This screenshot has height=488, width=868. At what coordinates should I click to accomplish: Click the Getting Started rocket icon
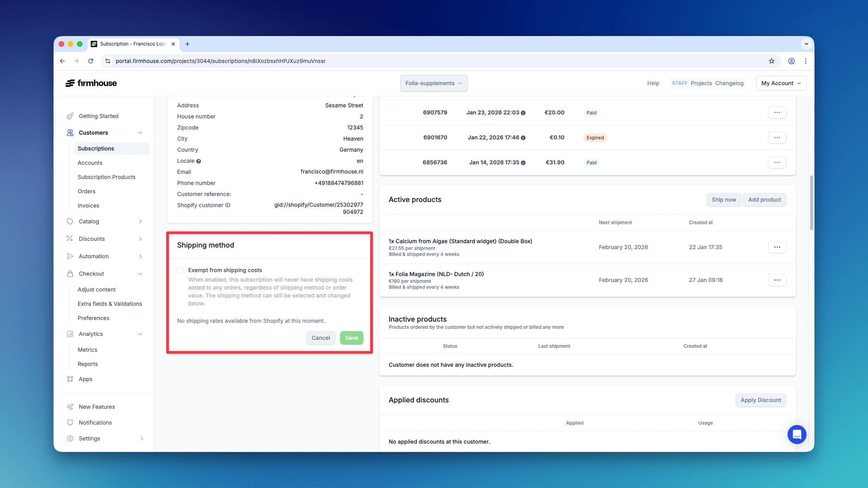(70, 116)
